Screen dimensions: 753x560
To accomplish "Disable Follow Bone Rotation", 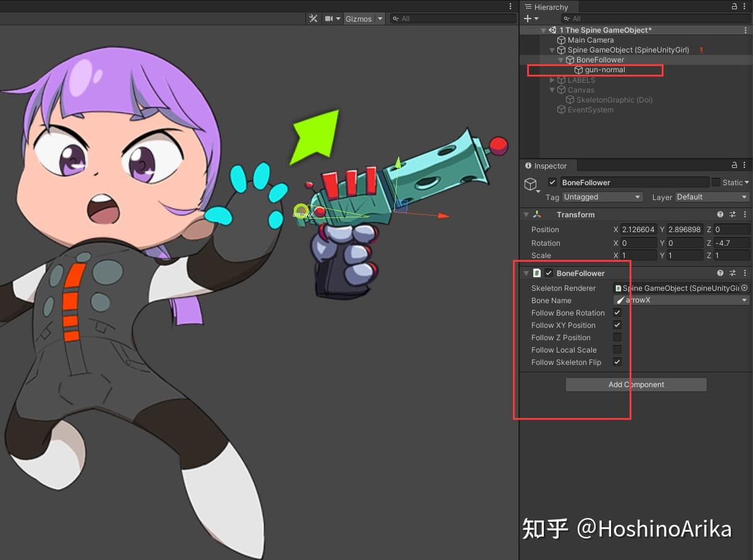I will click(617, 312).
